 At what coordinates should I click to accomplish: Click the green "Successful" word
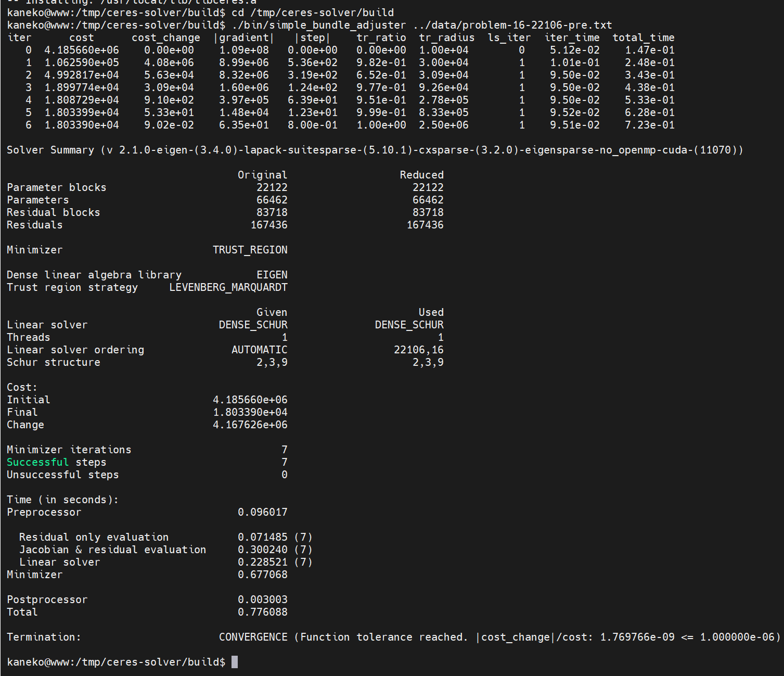tap(37, 462)
